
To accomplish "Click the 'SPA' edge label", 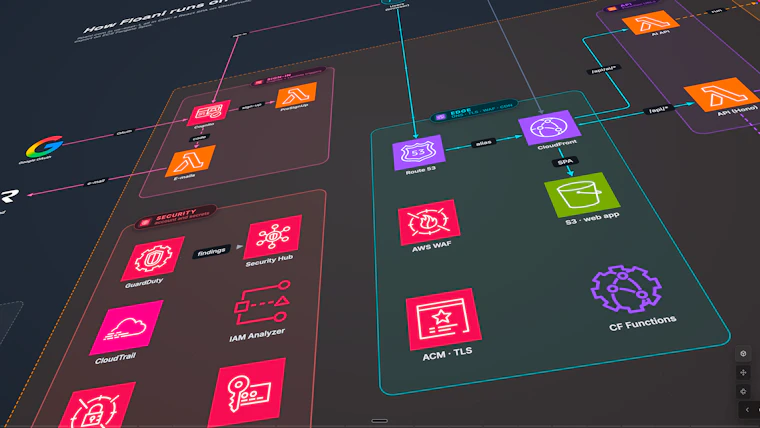I will point(565,161).
